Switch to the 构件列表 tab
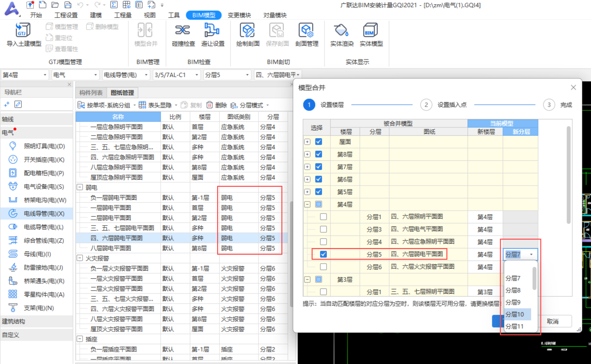The image size is (591, 364). [91, 93]
